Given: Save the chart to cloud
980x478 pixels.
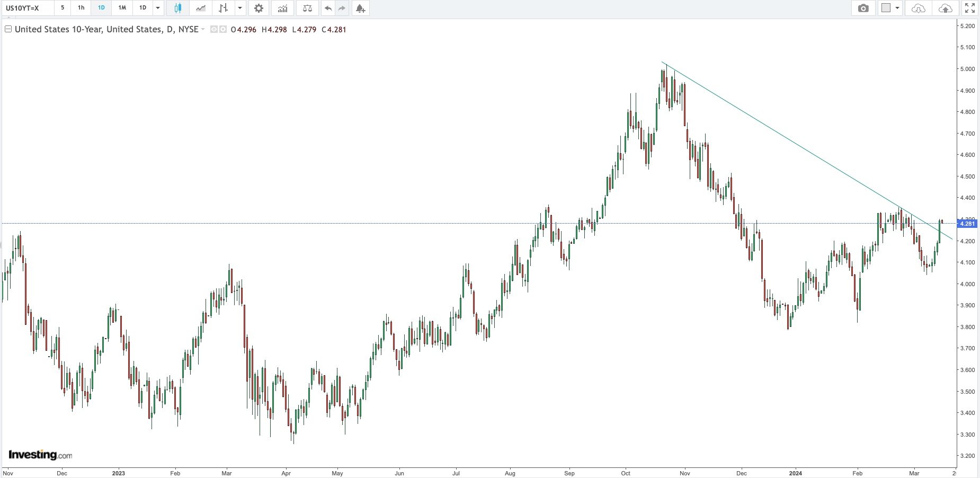Looking at the screenshot, I should click(x=945, y=8).
